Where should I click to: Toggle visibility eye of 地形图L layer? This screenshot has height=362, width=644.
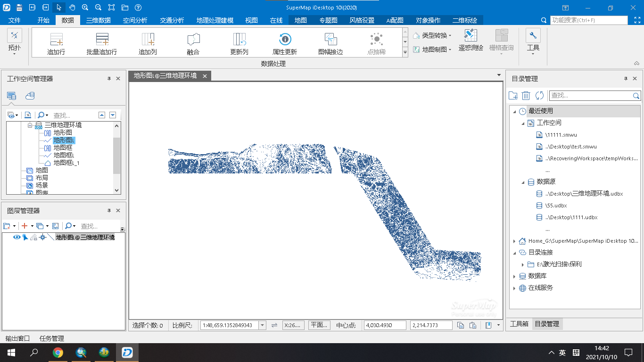coord(17,237)
